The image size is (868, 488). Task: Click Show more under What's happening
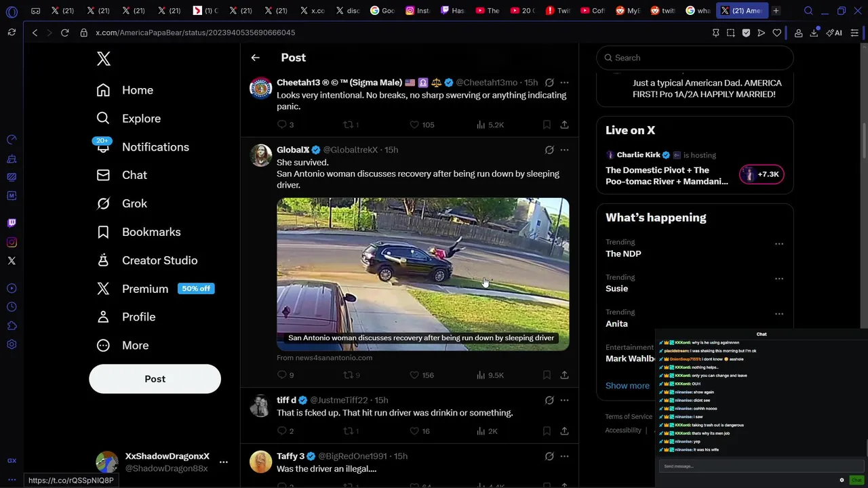(x=627, y=386)
